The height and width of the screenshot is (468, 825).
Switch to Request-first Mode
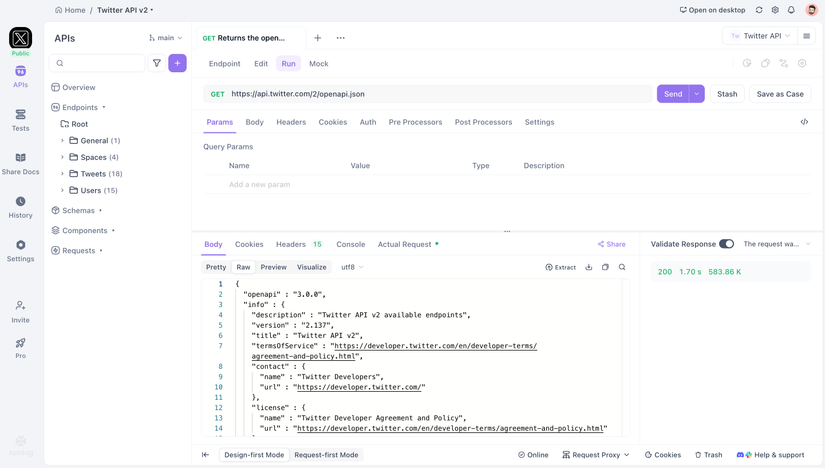coord(326,455)
